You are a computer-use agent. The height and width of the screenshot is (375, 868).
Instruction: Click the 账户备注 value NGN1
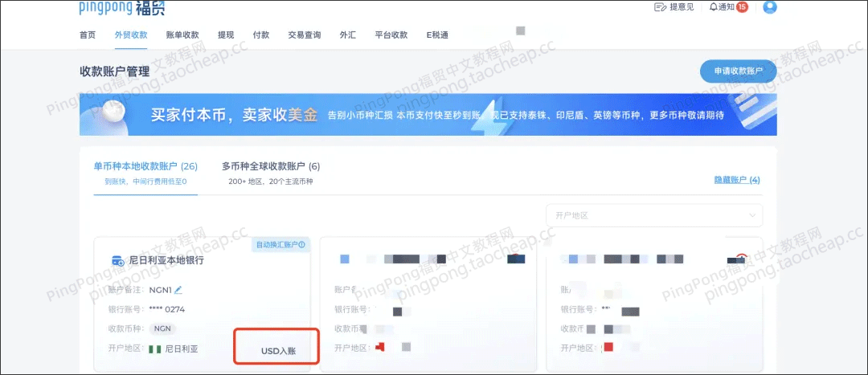(x=161, y=289)
